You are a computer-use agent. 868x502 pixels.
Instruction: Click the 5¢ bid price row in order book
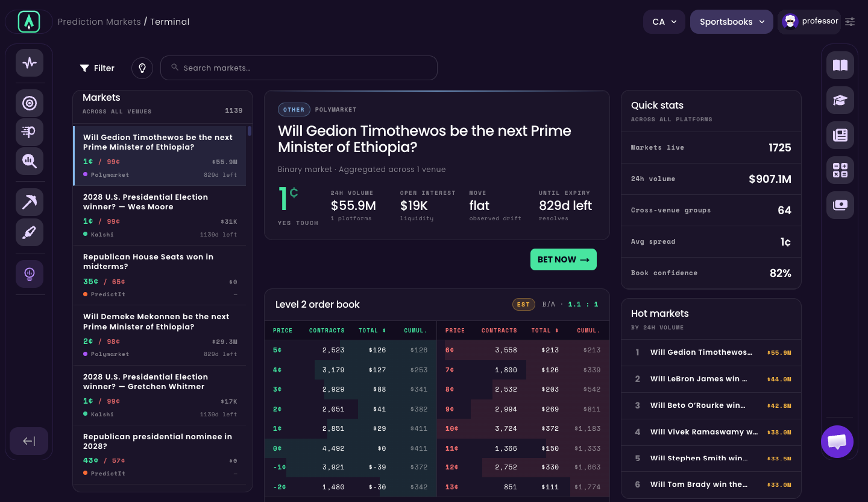[351, 350]
